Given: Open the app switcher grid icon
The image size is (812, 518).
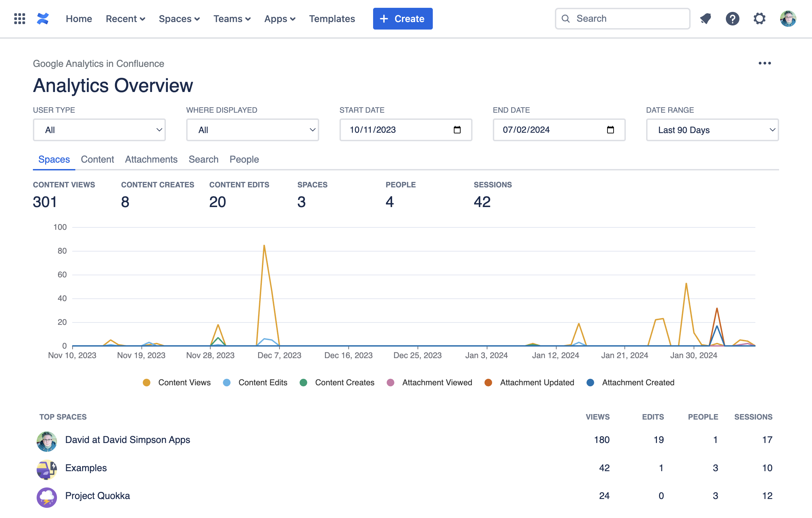Looking at the screenshot, I should coord(20,19).
